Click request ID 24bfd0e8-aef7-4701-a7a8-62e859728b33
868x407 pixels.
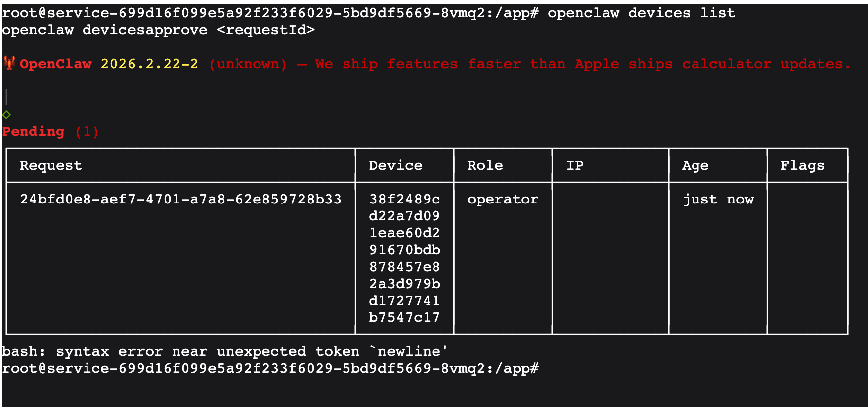point(180,200)
